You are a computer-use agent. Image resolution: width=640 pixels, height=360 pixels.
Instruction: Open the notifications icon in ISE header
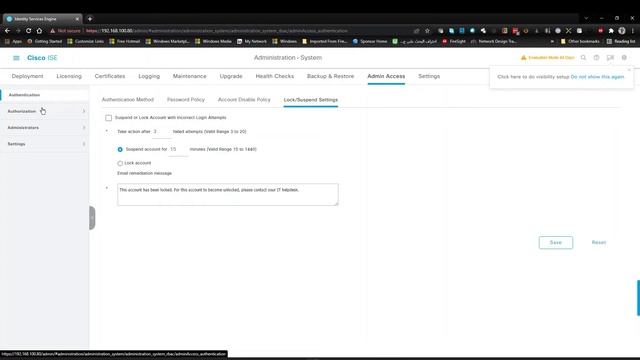coord(610,58)
